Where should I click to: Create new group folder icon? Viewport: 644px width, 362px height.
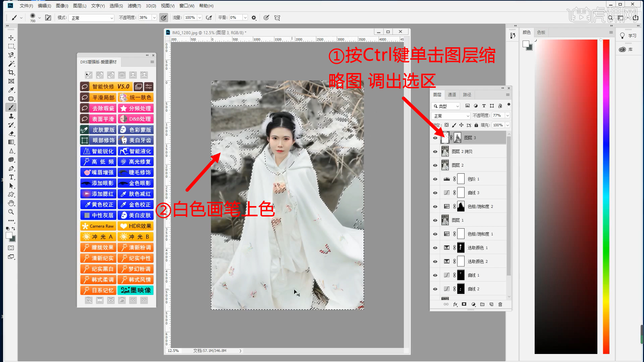pos(482,304)
